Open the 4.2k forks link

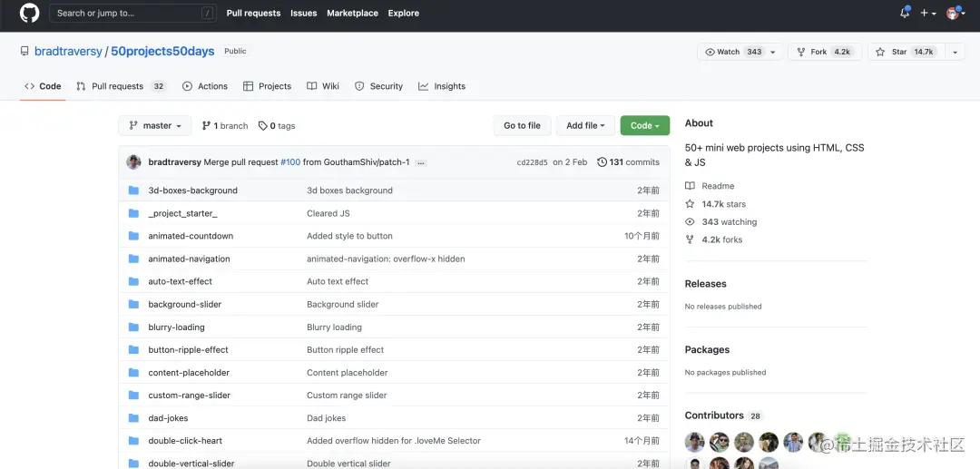click(x=714, y=239)
